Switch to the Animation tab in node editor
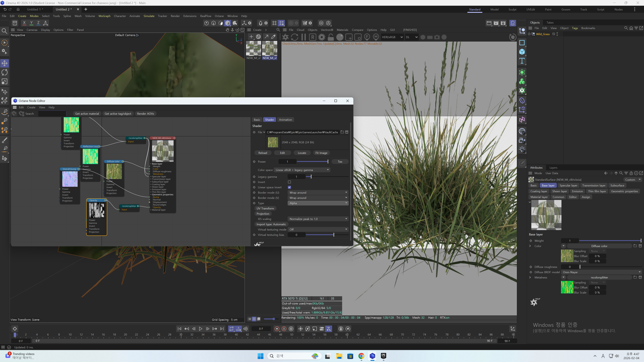This screenshot has height=362, width=644. pyautogui.click(x=285, y=119)
